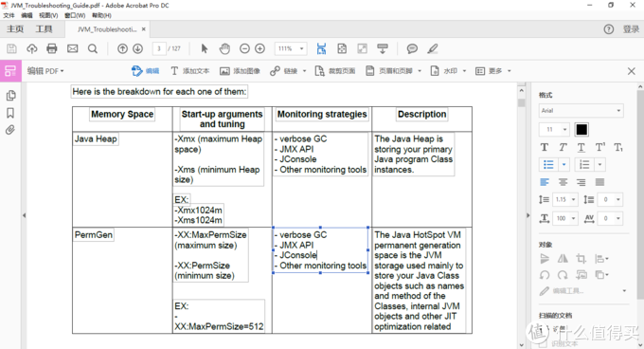The width and height of the screenshot is (644, 349).
Task: Switch to the 工具 tab
Action: point(44,29)
